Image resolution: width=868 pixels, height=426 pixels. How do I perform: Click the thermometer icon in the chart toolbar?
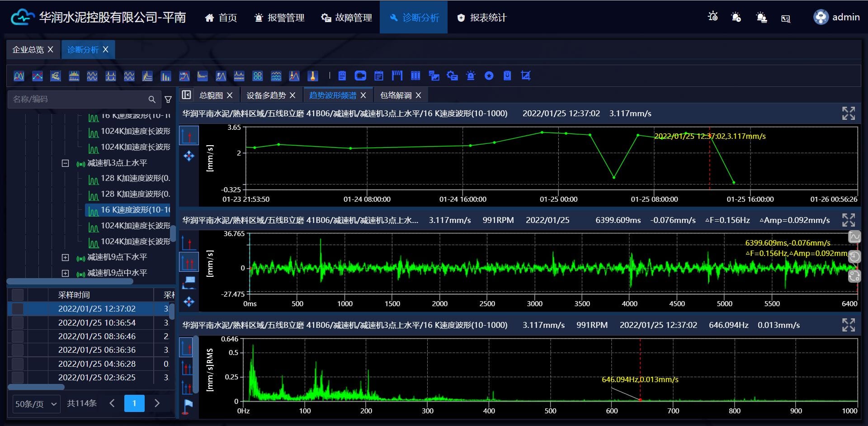tap(312, 76)
